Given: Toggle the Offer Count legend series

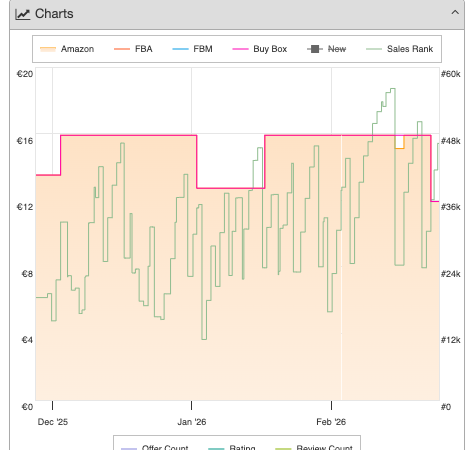Looking at the screenshot, I should tap(155, 447).
